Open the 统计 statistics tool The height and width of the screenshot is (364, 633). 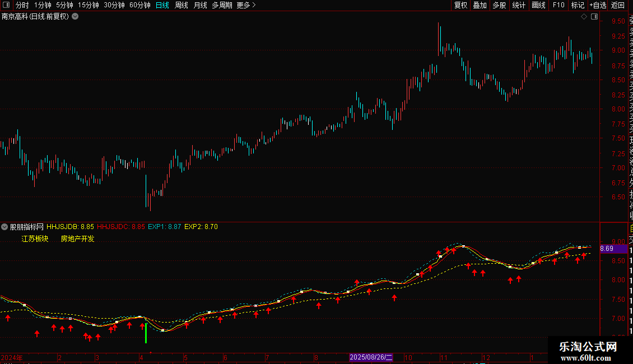519,5
